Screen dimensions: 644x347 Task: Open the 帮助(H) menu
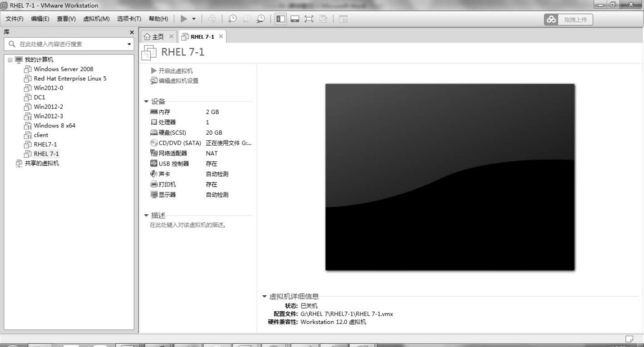pyautogui.click(x=158, y=19)
